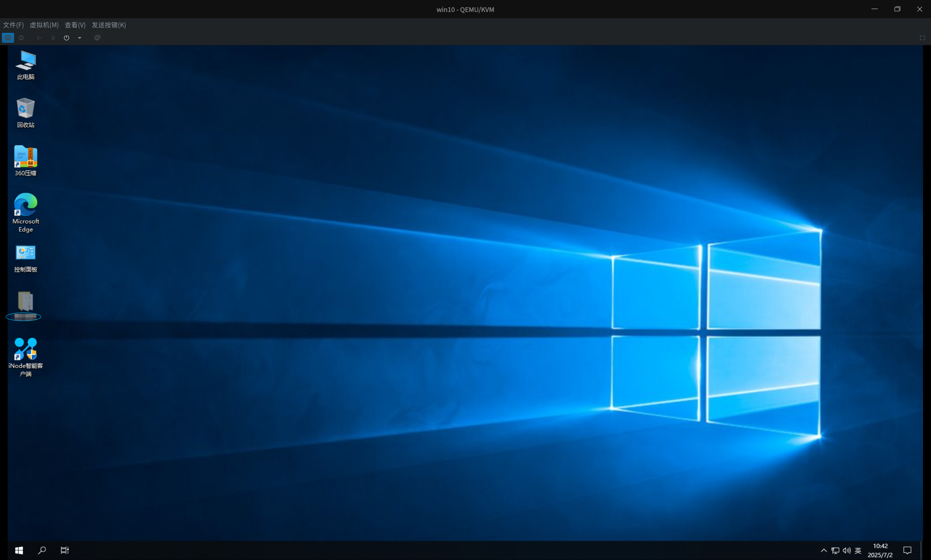Viewport: 931px width, 560px height.
Task: Toggle fullscreen icon at toolbar's right end
Action: 922,38
